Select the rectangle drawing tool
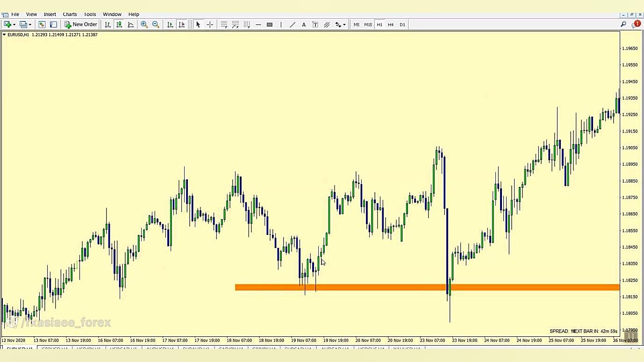The image size is (644, 362). coord(270,24)
